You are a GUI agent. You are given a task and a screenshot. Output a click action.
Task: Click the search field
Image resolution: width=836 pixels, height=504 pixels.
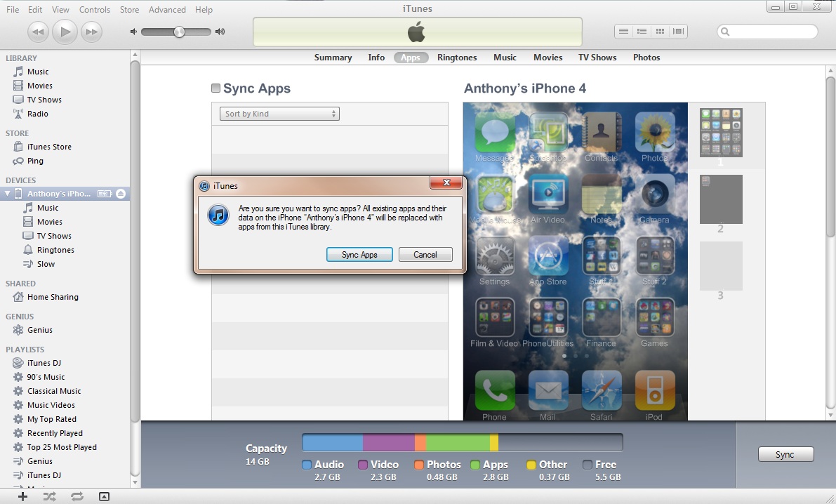(x=767, y=32)
